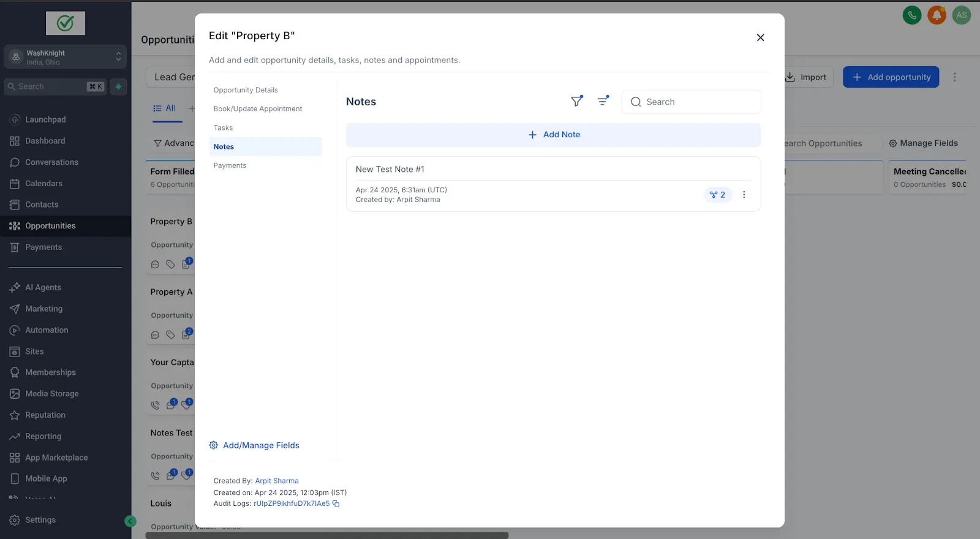Screen dimensions: 980x539
Task: Expand the WashKnight account switcher
Action: coord(66,57)
